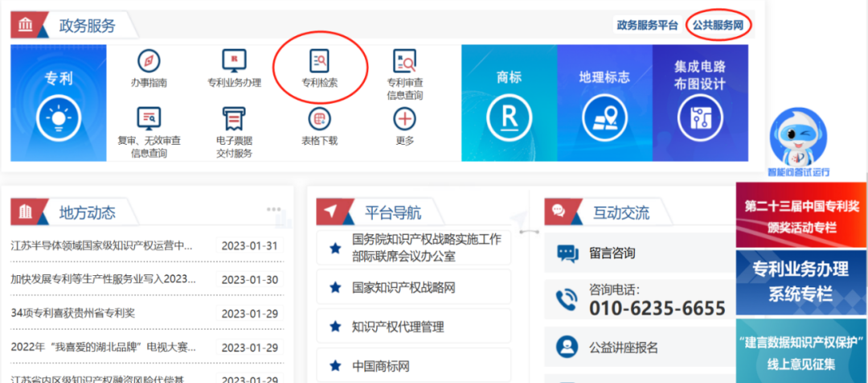Click the 电子票据交付服务 icon
Screen dimensions: 868x383
(234, 119)
